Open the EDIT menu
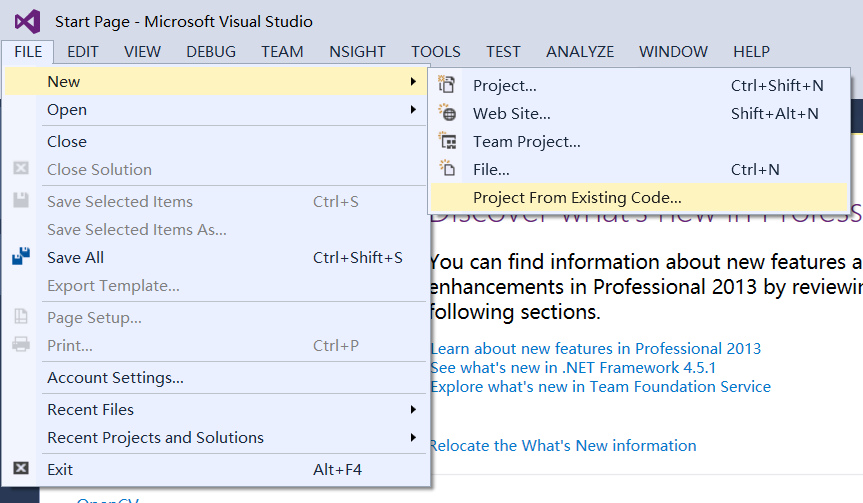This screenshot has height=503, width=863. (83, 52)
